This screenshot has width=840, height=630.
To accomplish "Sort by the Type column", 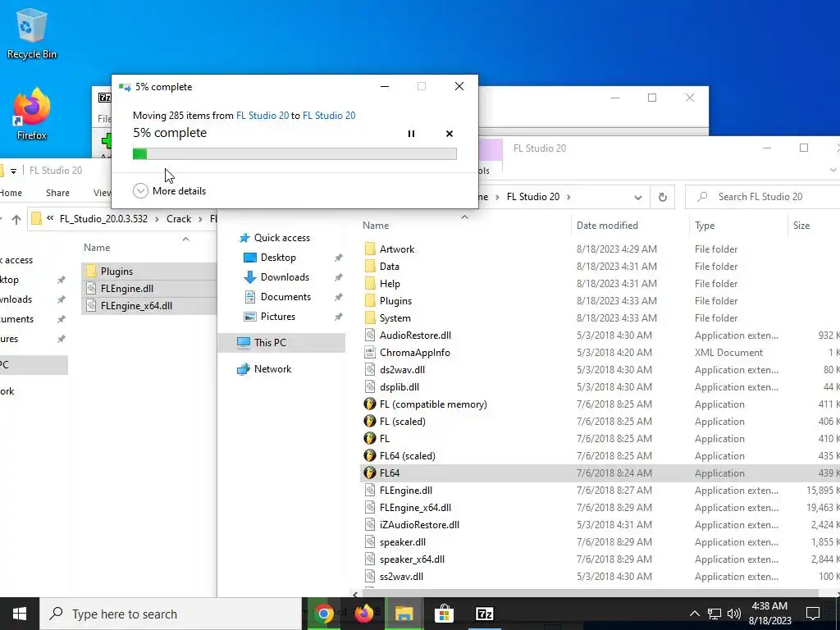I will pos(705,226).
